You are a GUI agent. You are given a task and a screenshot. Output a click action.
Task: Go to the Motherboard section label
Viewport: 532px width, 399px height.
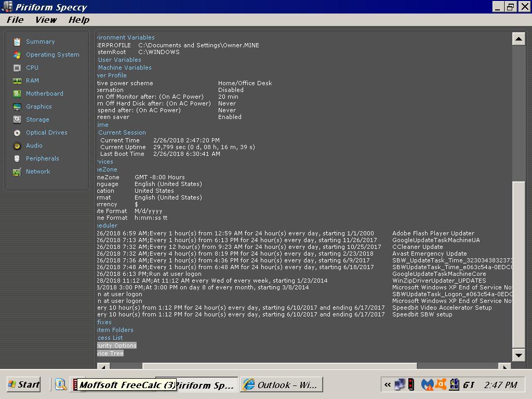45,94
